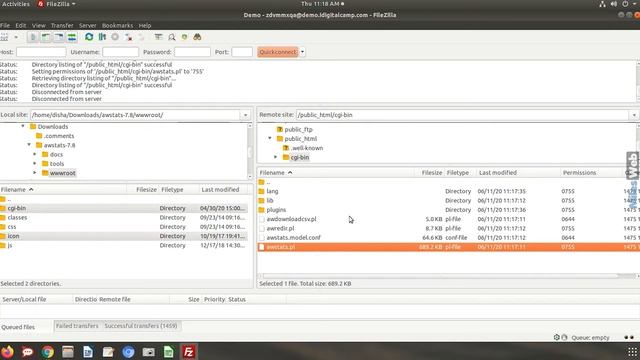Open the Bookmarks menu
The height and width of the screenshot is (360, 640).
[x=118, y=25]
